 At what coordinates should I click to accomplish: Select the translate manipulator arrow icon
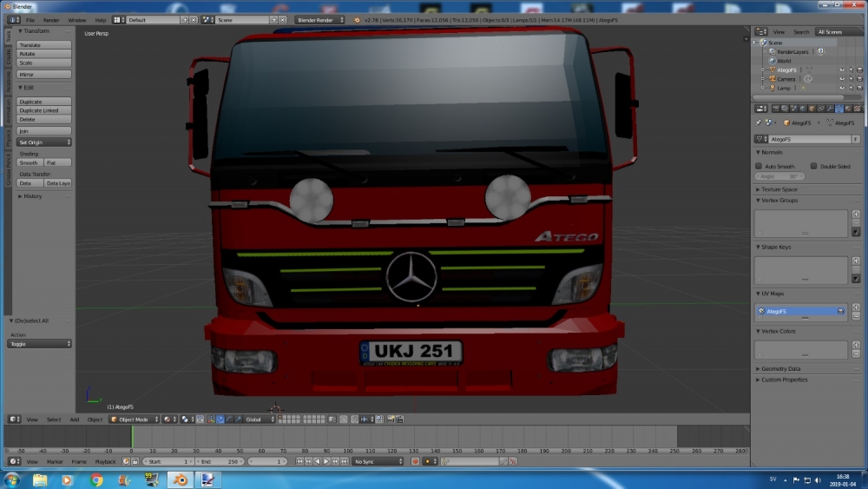[220, 420]
